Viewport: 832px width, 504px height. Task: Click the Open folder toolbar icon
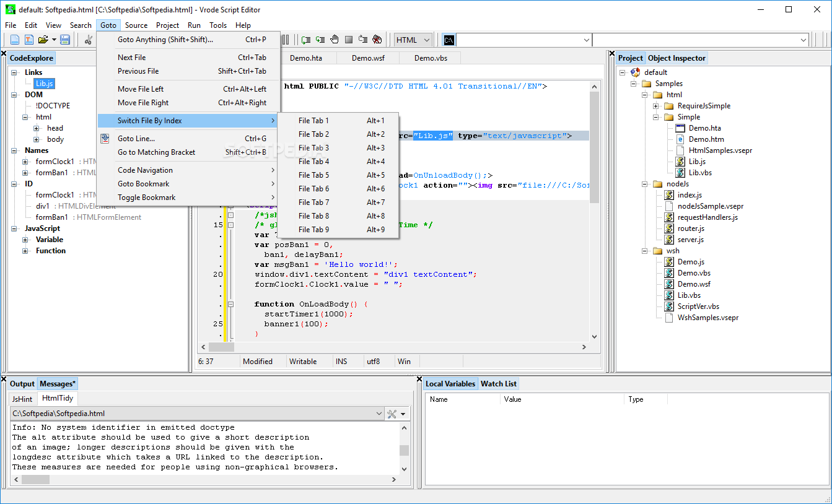[43, 40]
